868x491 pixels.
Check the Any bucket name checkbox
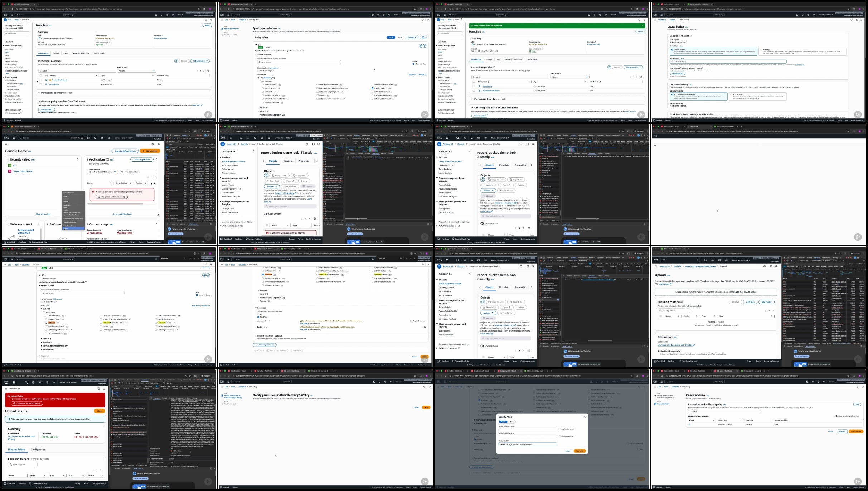click(559, 429)
